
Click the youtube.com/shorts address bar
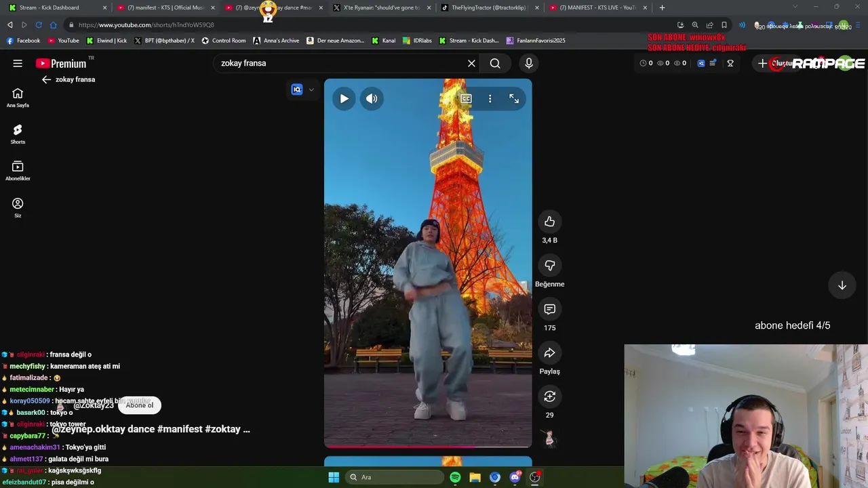click(366, 25)
